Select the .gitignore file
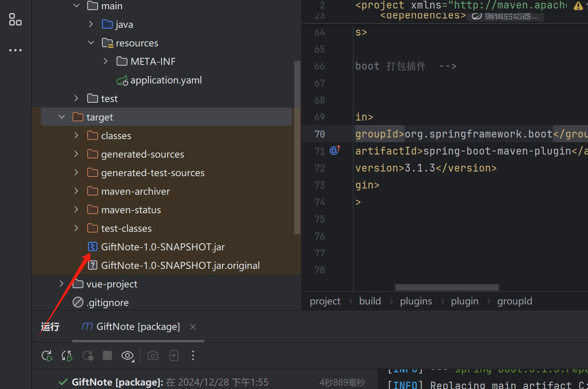 [x=108, y=302]
